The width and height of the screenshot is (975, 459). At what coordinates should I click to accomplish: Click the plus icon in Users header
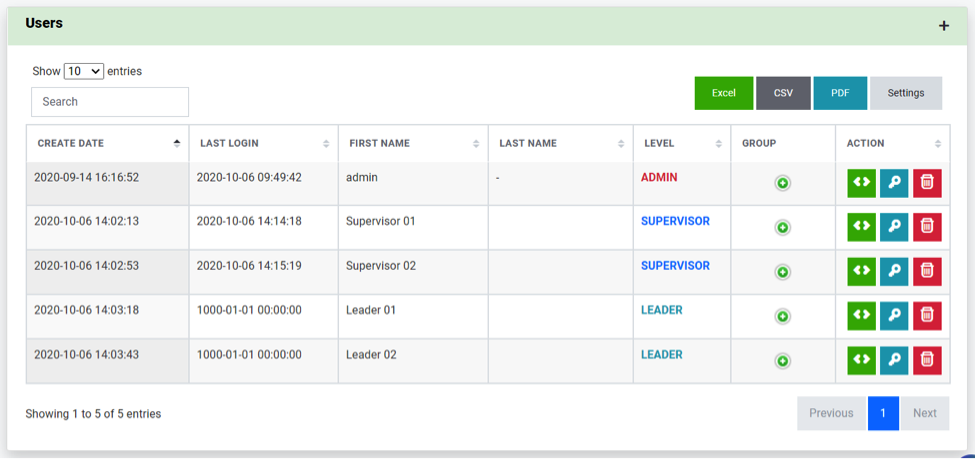coord(944,26)
